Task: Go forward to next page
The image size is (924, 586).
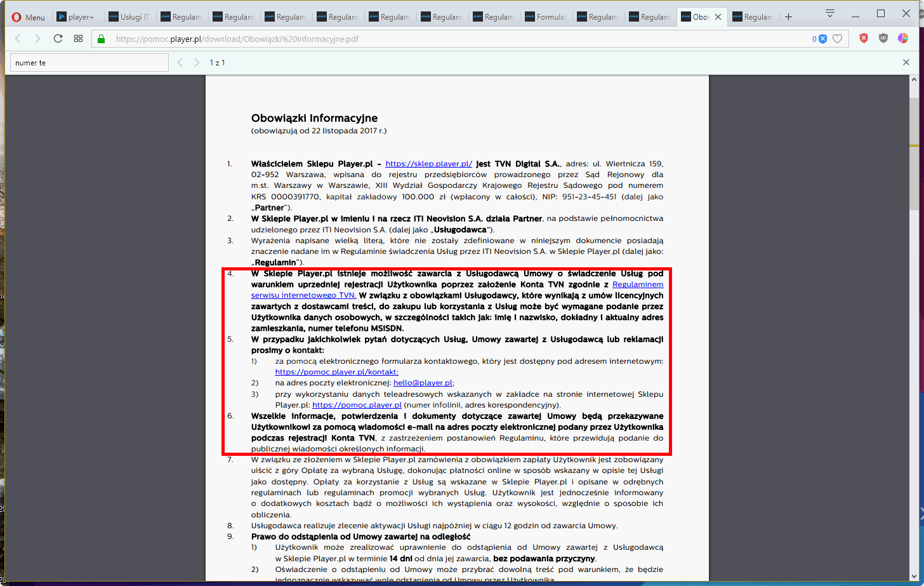Action: 37,39
